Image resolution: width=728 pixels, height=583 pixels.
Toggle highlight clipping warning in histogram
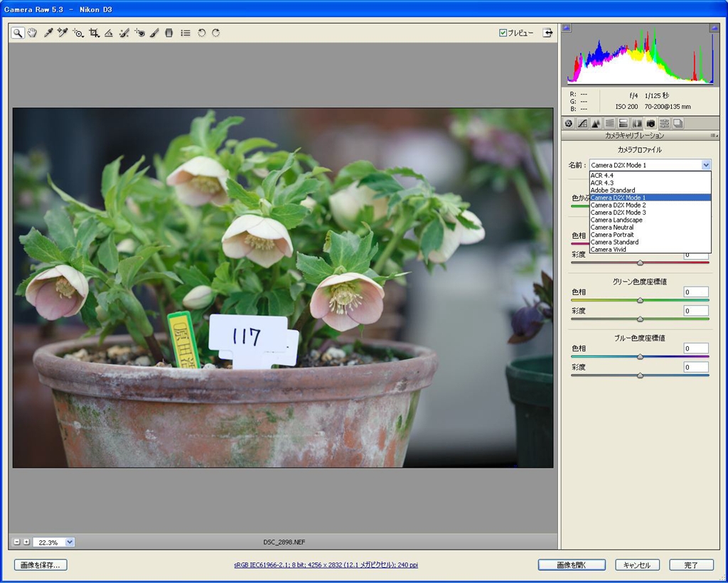click(x=713, y=28)
